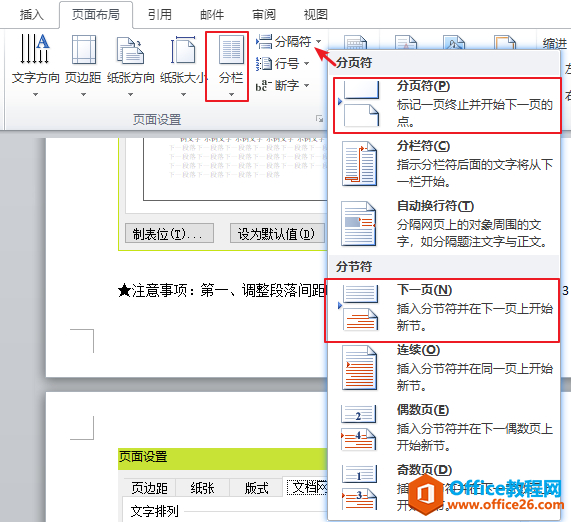Click the 断字 hyphenation icon
The height and width of the screenshot is (522, 571).
tap(264, 86)
